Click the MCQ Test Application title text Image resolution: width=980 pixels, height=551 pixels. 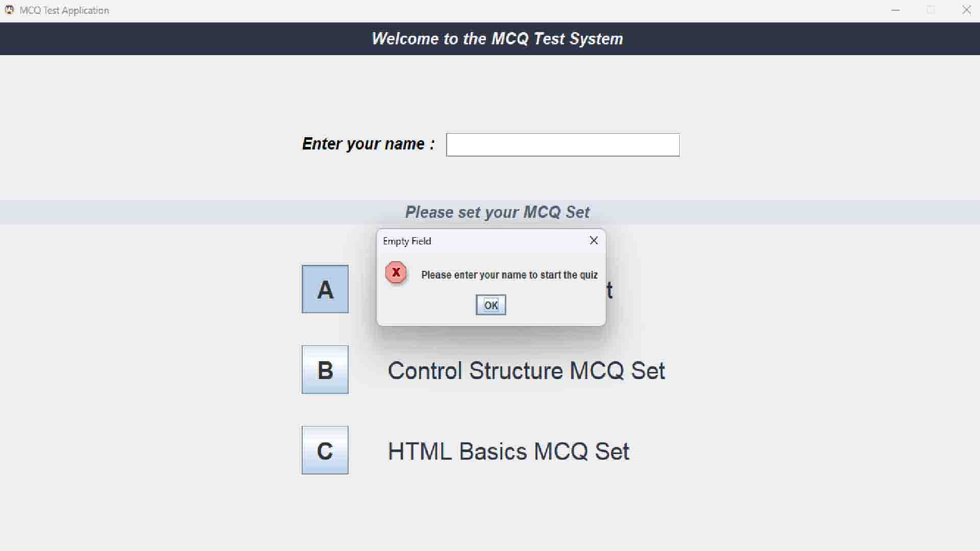pos(63,10)
